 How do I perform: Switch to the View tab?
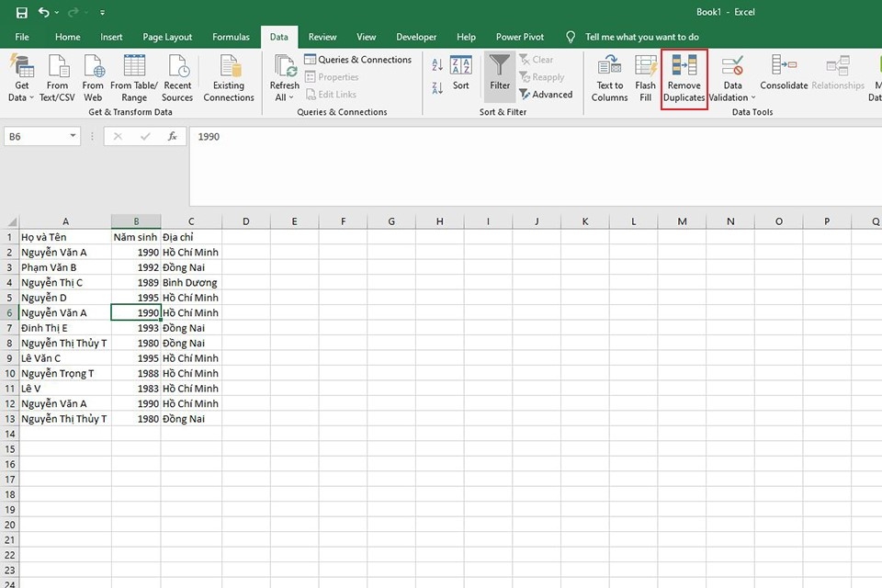tap(367, 37)
